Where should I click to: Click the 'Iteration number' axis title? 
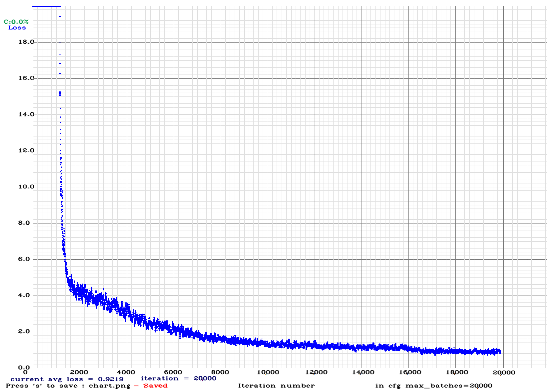276,386
